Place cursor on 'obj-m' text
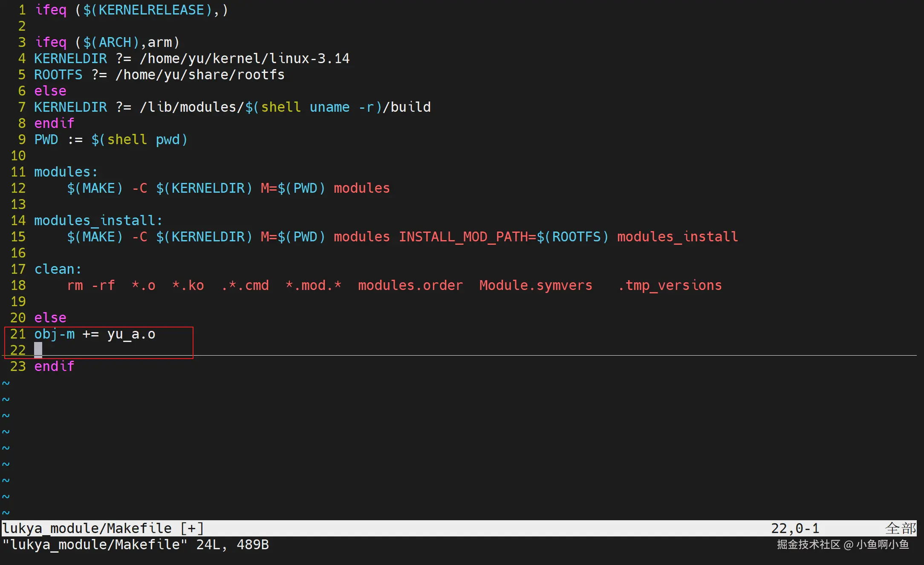Image resolution: width=924 pixels, height=565 pixels. pyautogui.click(x=54, y=334)
